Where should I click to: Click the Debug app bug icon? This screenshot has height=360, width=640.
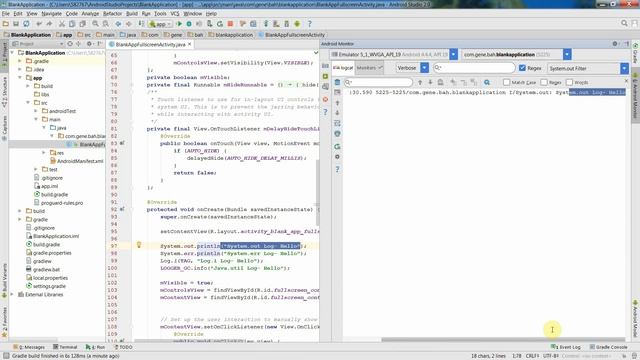pos(189,24)
